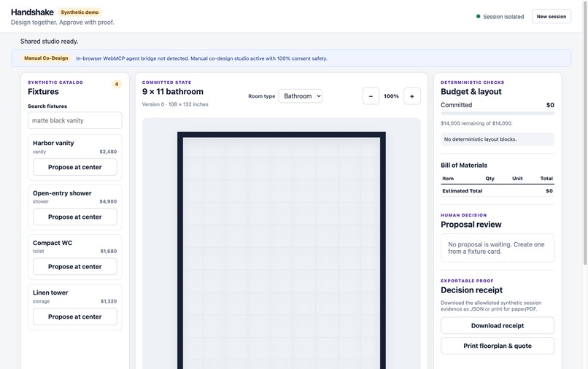Click the 'Shared studio ready.' status text
588x369 pixels.
(49, 42)
